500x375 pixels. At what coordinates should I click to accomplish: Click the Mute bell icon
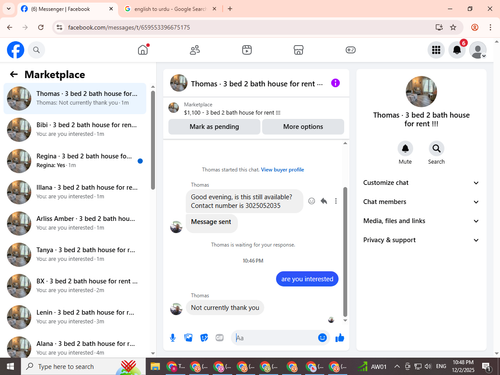click(x=405, y=149)
